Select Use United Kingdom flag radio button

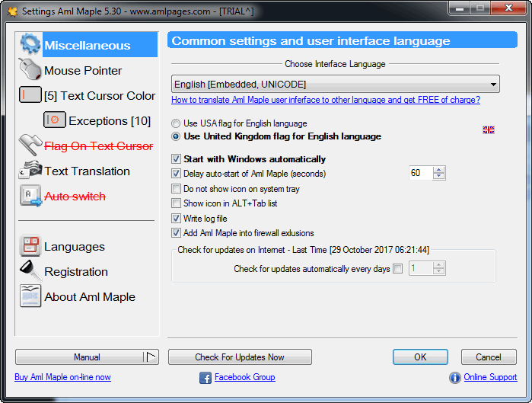(x=176, y=136)
